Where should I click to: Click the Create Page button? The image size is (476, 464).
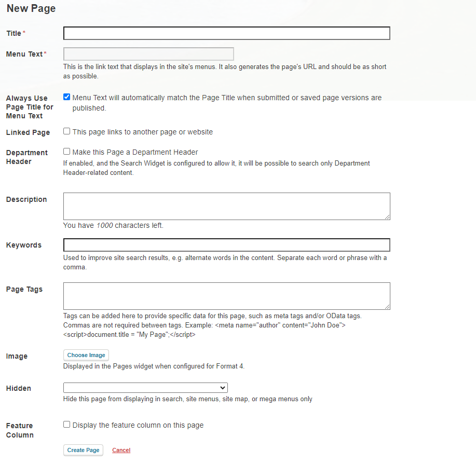[83, 450]
